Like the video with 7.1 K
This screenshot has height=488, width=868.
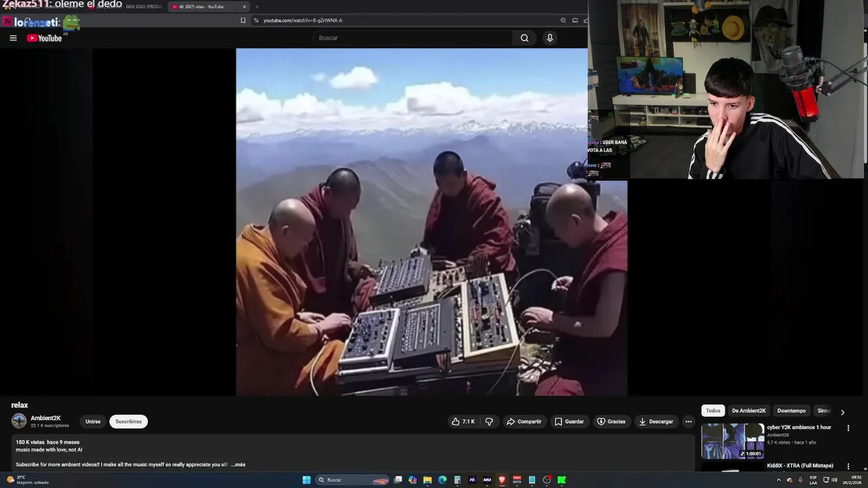point(462,422)
